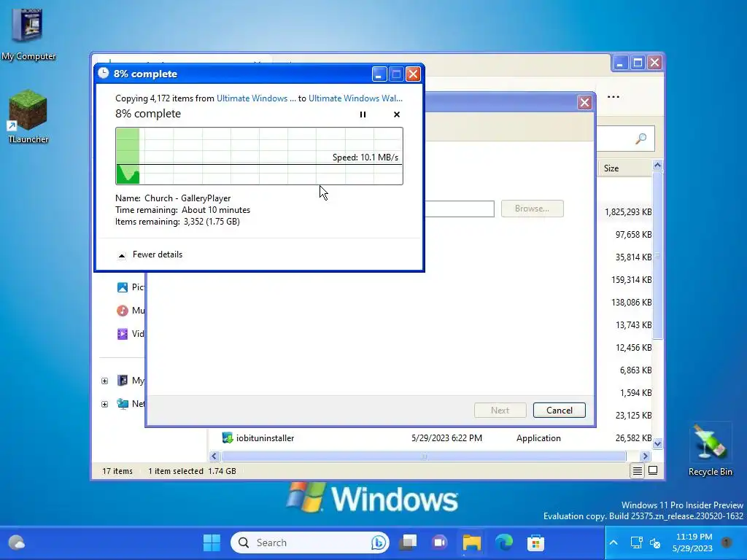Viewport: 747px width, 560px height.
Task: Open the notification bell indicator
Action: click(x=727, y=542)
